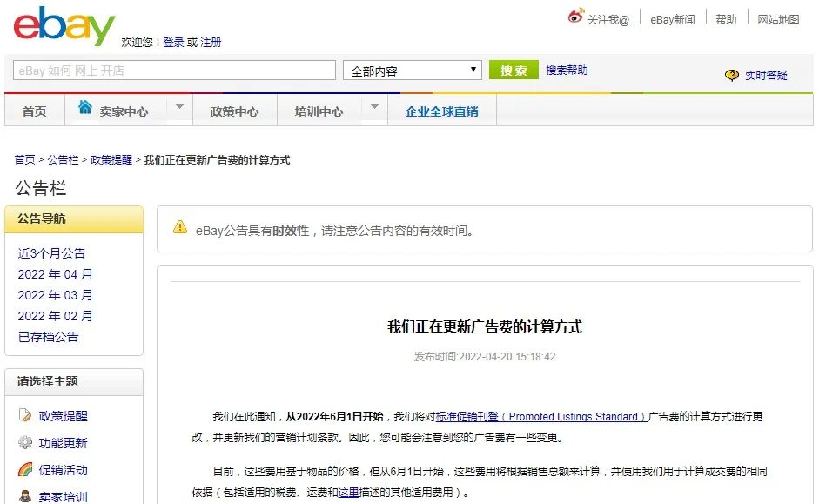The height and width of the screenshot is (504, 819).
Task: Expand the 卖家中心 dropdown arrow
Action: (x=179, y=108)
